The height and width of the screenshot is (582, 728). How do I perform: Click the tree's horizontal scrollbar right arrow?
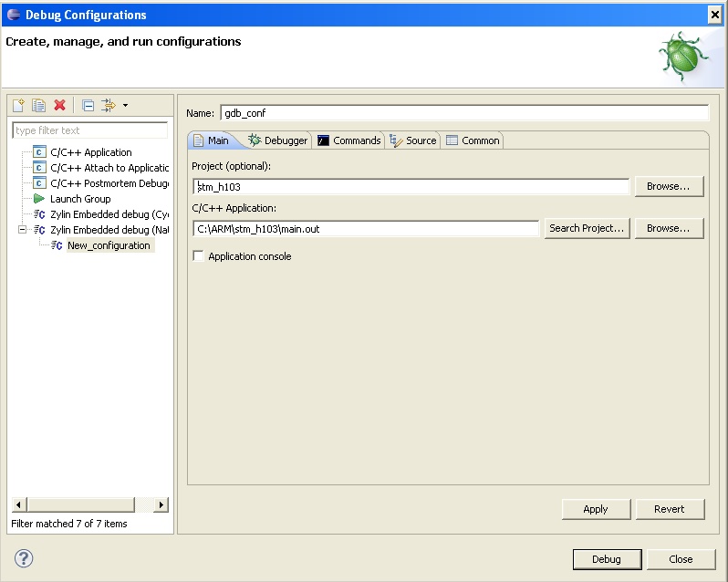[161, 504]
